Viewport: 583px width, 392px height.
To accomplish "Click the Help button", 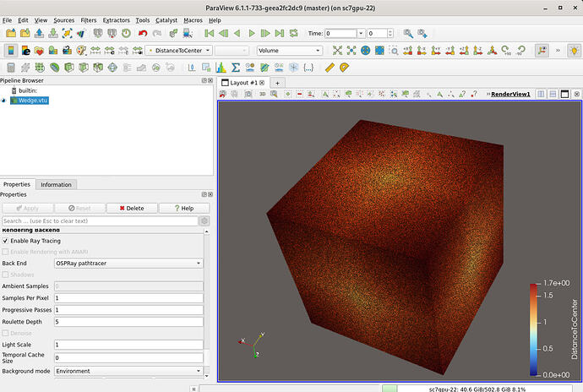I will pos(184,209).
